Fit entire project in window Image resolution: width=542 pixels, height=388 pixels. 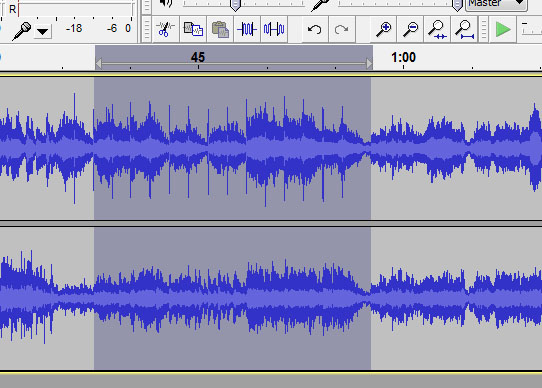[465, 29]
